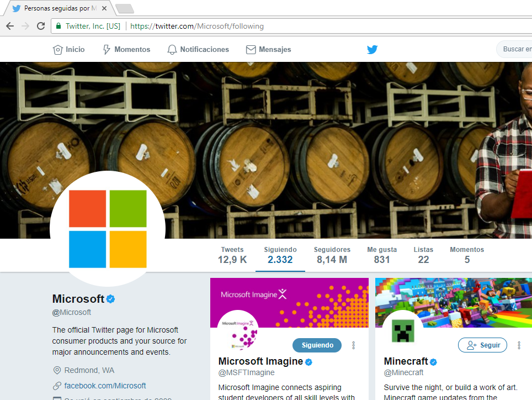Open facebook.com/Microsoft link

(x=105, y=386)
